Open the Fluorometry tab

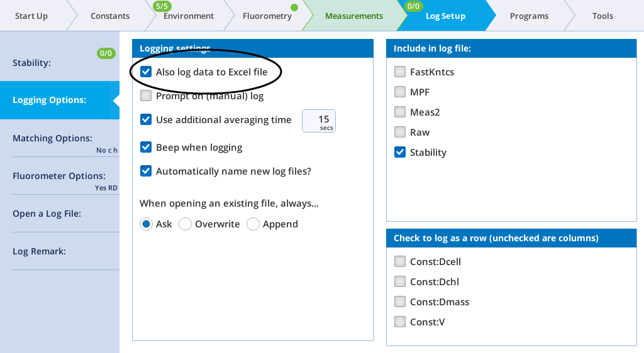(267, 16)
